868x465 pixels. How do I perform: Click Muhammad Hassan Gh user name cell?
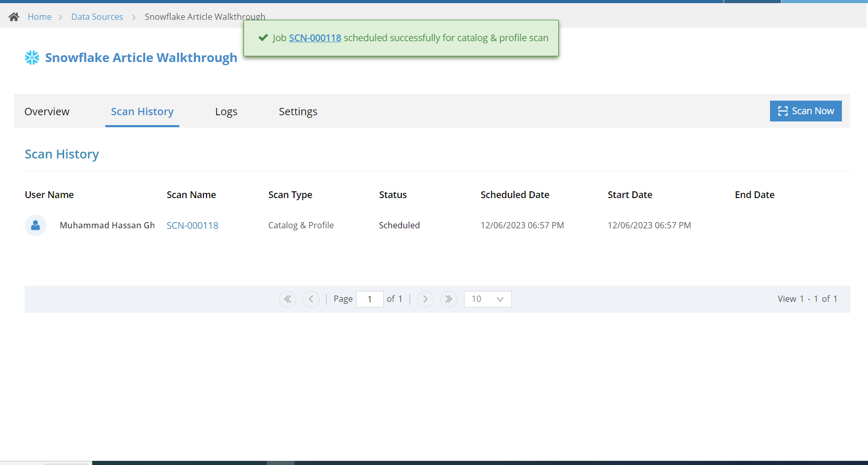pyautogui.click(x=107, y=225)
